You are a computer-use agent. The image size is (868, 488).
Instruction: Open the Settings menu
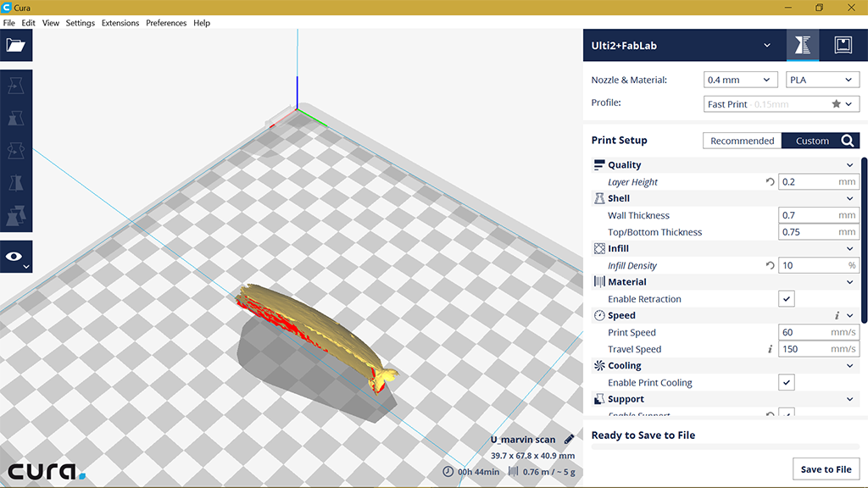tap(81, 23)
